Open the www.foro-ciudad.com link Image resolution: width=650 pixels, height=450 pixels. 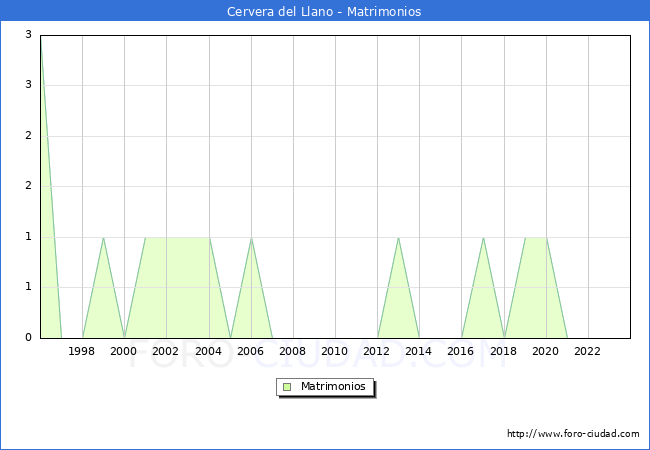573,434
